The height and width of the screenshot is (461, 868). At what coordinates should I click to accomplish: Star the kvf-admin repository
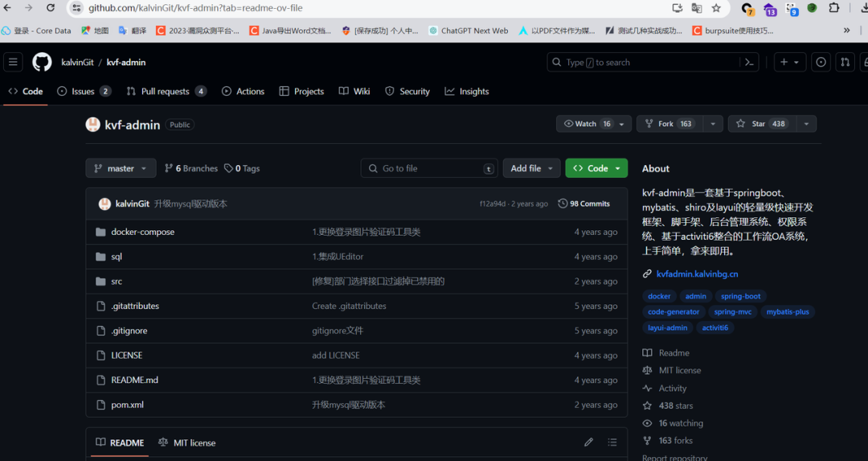[759, 124]
